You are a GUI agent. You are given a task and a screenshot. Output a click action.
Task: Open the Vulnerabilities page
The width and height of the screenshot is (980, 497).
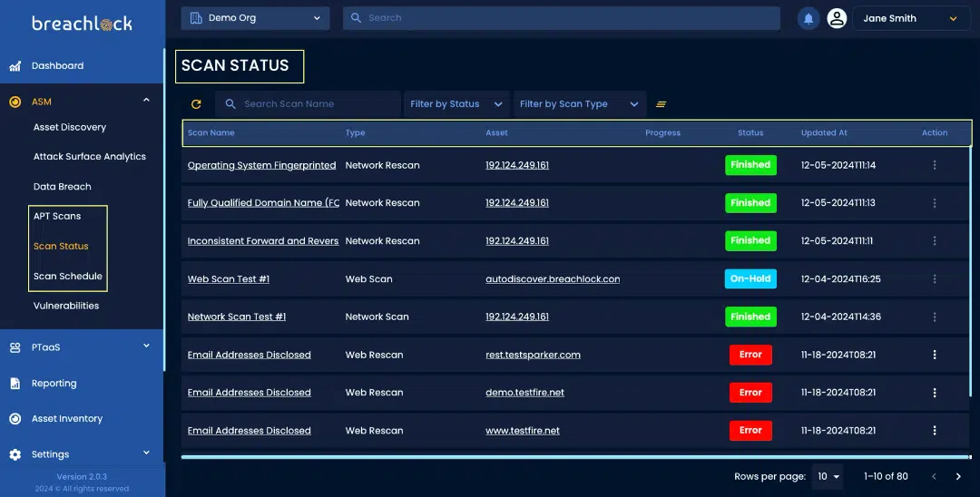click(66, 306)
